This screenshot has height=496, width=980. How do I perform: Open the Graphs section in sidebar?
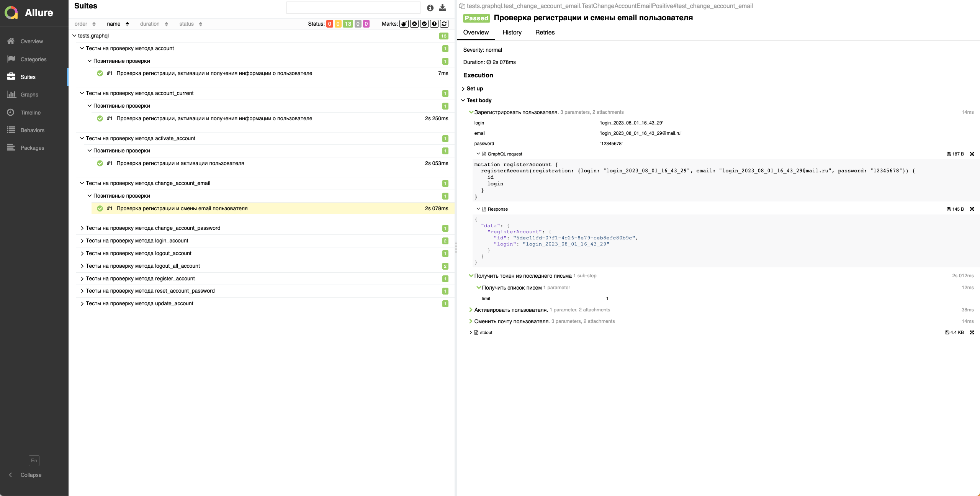pos(29,95)
